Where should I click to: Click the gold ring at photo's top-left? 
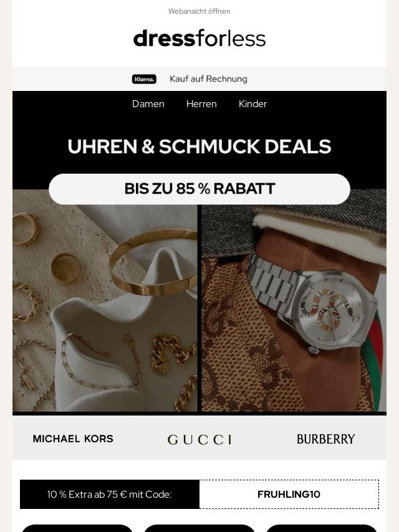click(x=26, y=229)
